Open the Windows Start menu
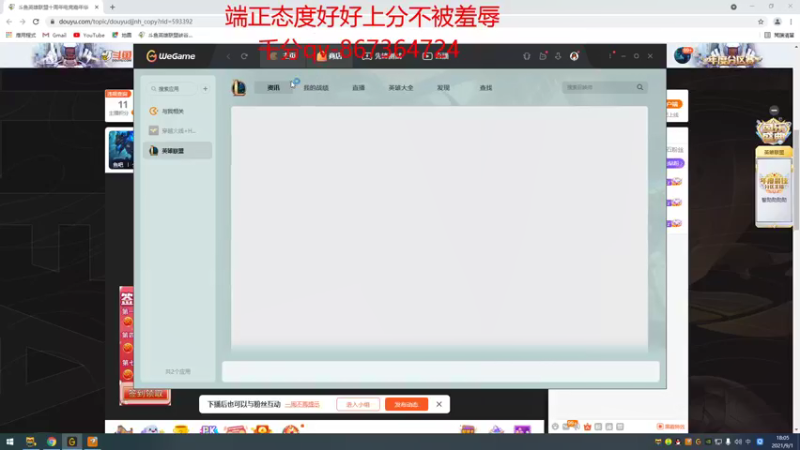The width and height of the screenshot is (800, 450). [9, 442]
